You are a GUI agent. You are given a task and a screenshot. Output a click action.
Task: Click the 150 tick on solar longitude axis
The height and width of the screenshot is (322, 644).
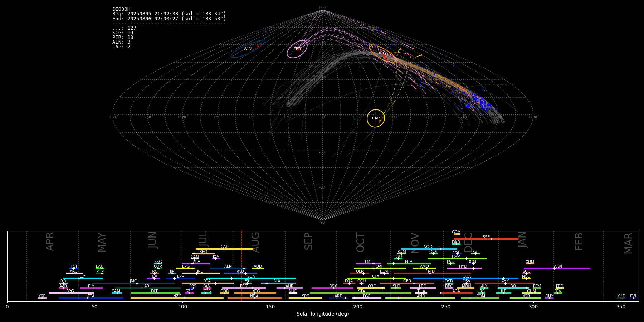[270, 307]
